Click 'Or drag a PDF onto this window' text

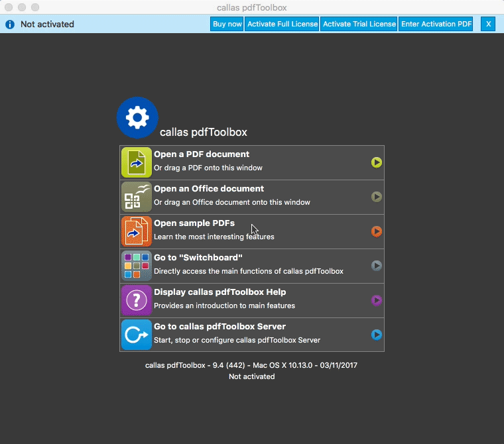[208, 168]
